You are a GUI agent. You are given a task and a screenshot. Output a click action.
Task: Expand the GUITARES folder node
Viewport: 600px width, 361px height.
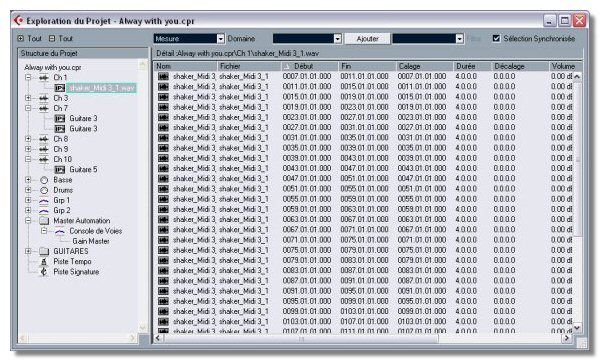(x=28, y=252)
